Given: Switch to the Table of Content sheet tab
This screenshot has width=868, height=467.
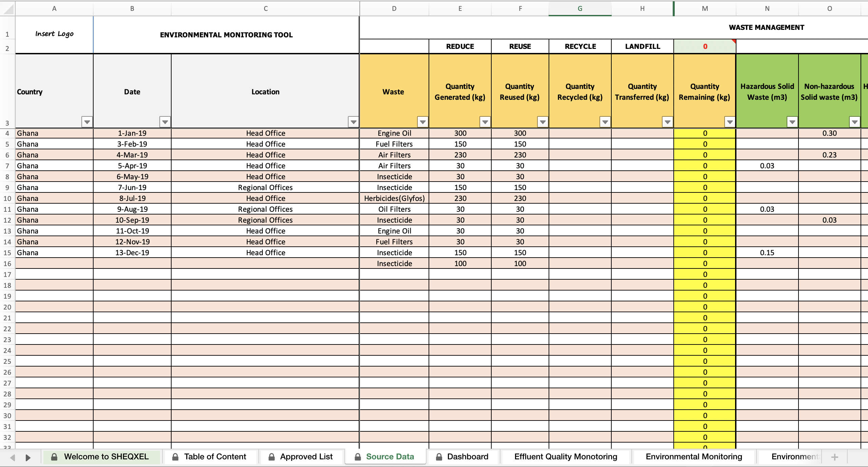Looking at the screenshot, I should pyautogui.click(x=210, y=457).
